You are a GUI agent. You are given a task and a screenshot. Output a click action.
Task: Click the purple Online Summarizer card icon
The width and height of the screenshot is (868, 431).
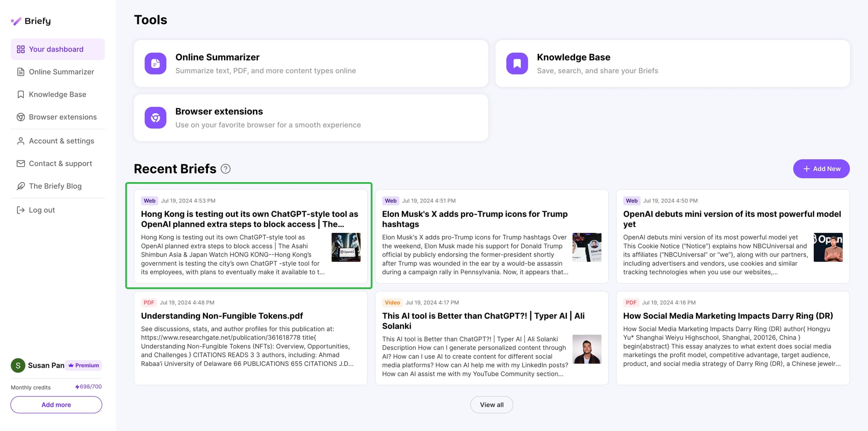[155, 64]
